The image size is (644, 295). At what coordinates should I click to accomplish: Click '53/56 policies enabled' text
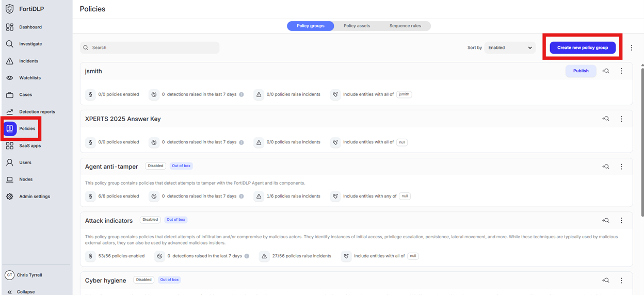click(121, 256)
